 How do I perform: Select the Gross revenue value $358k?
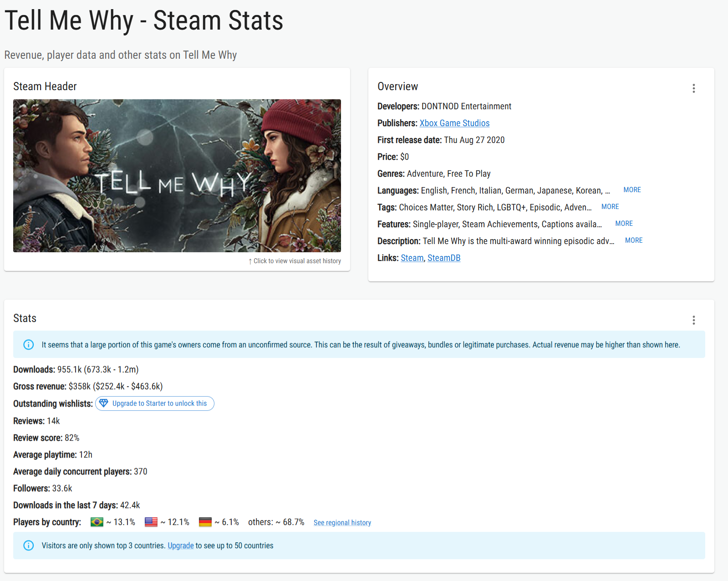[80, 387]
